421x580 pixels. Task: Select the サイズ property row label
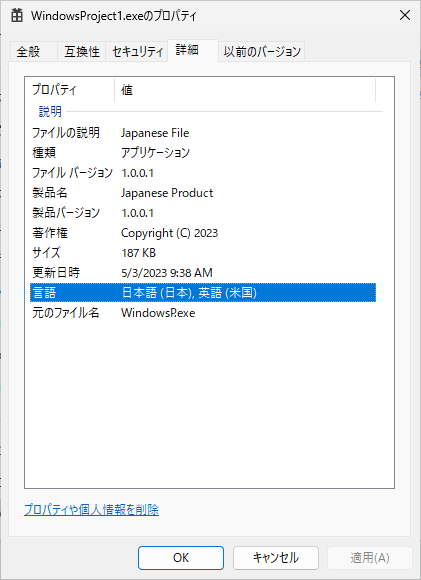click(46, 253)
